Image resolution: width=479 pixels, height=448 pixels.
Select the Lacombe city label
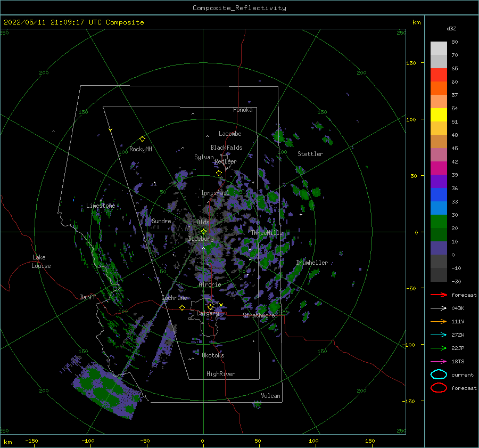point(230,134)
